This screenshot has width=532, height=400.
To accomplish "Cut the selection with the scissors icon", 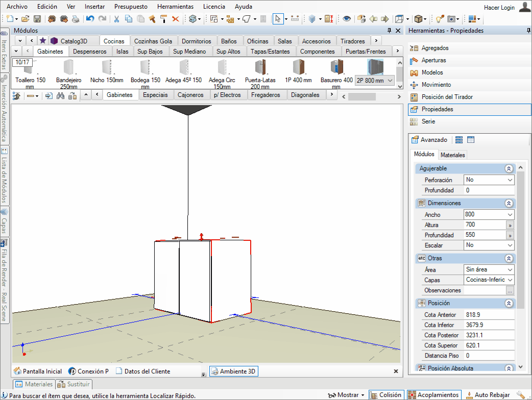I will (x=116, y=19).
